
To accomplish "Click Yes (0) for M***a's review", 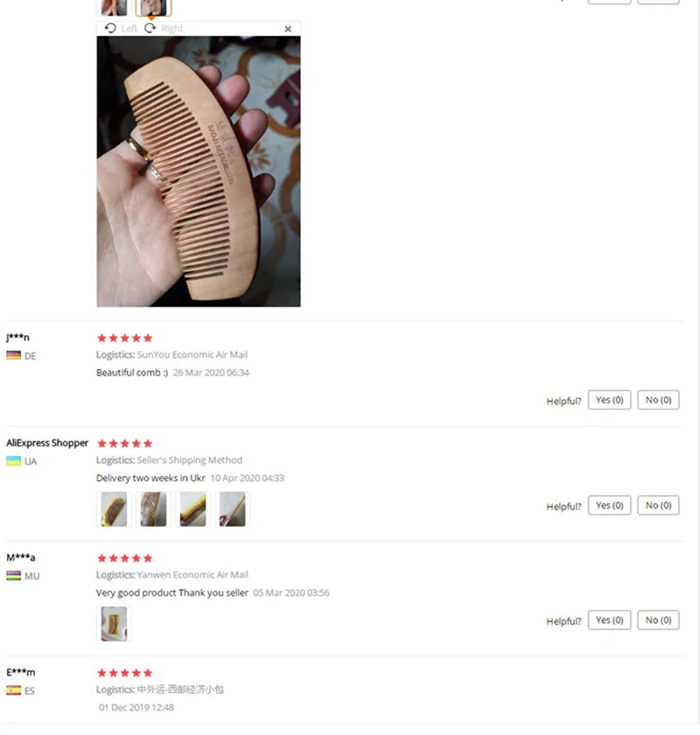I will pos(609,620).
